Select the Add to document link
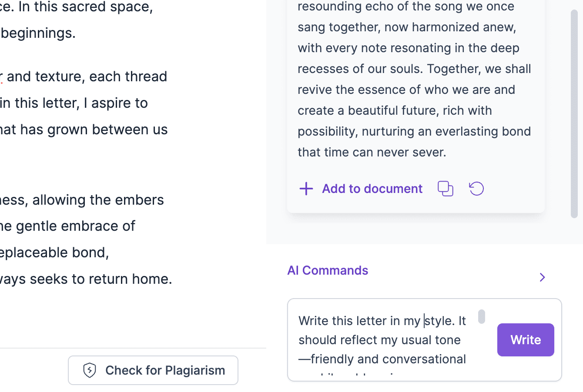The height and width of the screenshot is (392, 583). pos(372,189)
